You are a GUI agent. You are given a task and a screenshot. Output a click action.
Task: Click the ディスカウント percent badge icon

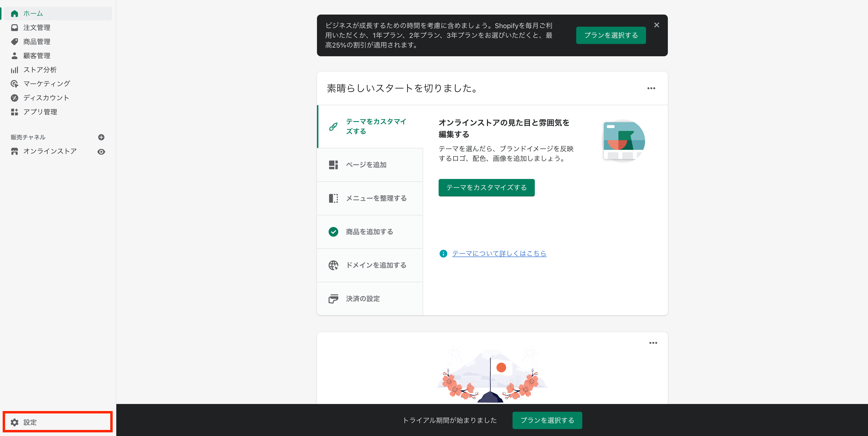pyautogui.click(x=15, y=98)
